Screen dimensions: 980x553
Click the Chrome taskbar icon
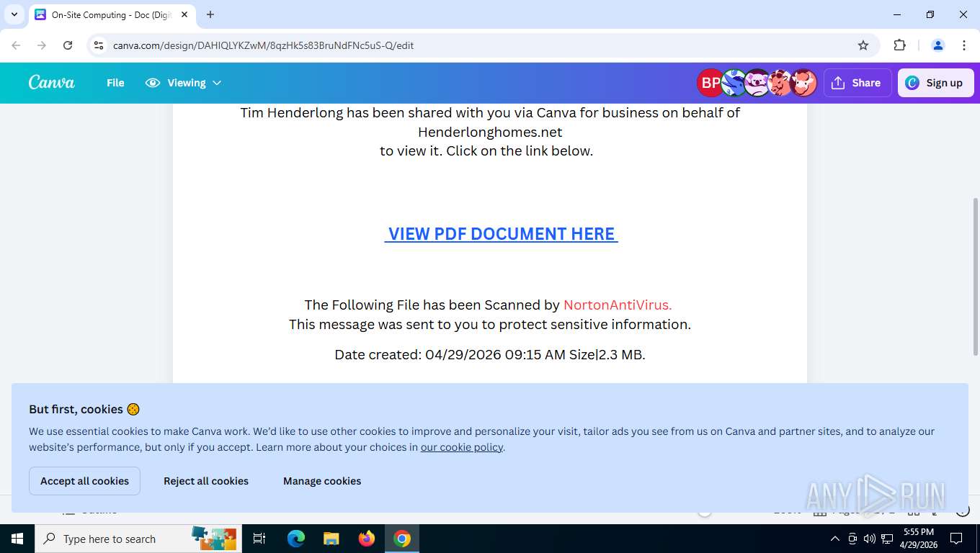click(402, 539)
